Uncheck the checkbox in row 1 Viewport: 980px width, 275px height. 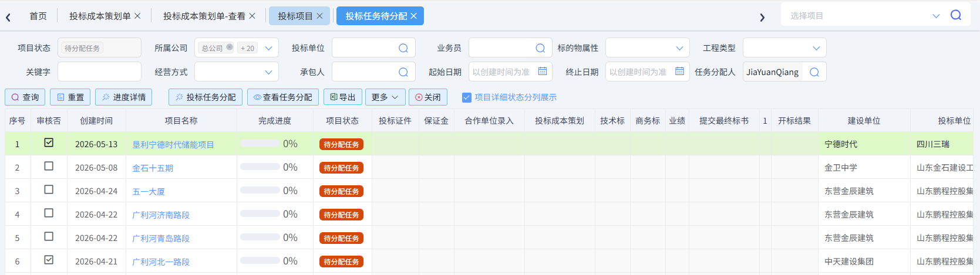click(49, 142)
